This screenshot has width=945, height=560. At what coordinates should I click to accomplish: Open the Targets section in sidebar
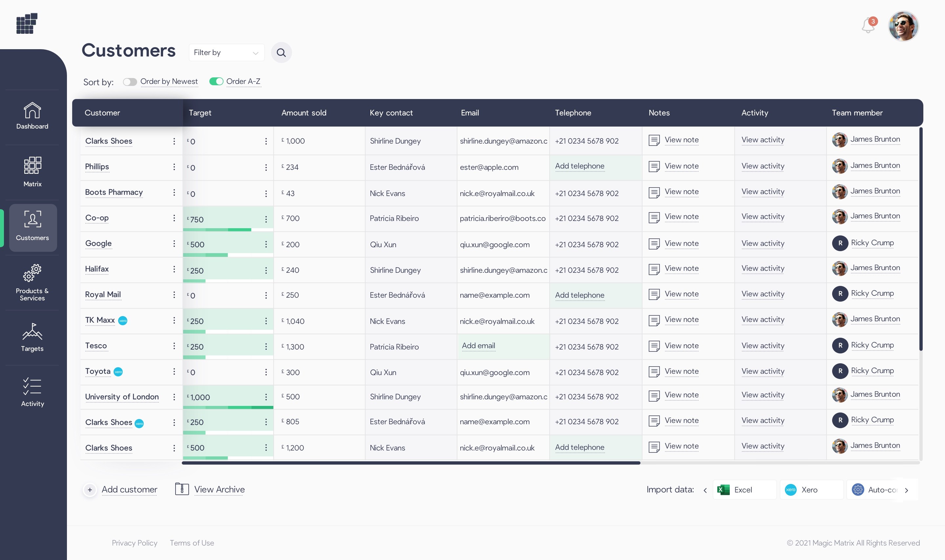coord(32,337)
